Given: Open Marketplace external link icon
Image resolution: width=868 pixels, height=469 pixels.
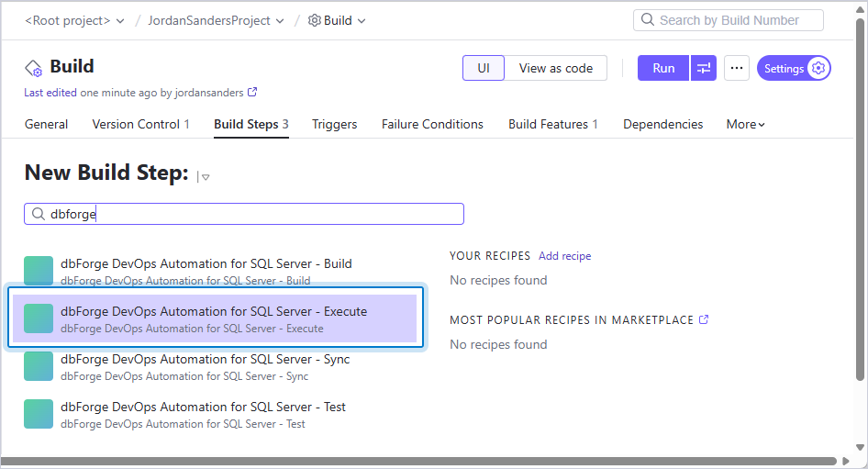Looking at the screenshot, I should (x=704, y=319).
